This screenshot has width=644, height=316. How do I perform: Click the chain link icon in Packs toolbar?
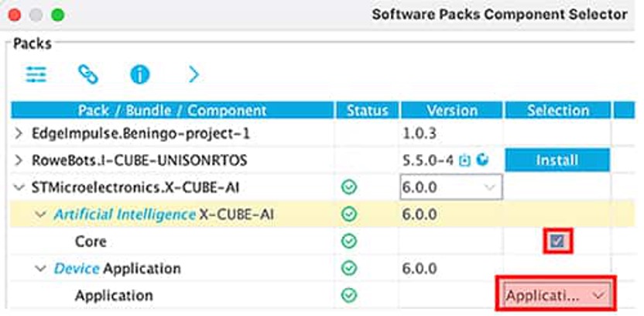[x=88, y=74]
